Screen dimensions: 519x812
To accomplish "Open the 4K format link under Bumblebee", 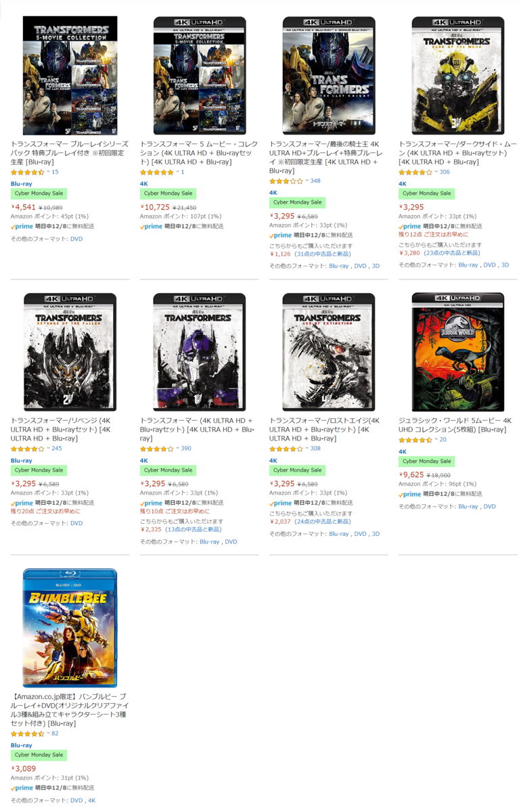I will pyautogui.click(x=91, y=800).
